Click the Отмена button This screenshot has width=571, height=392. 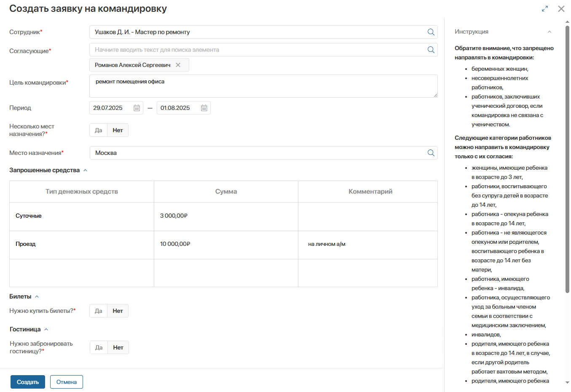pos(67,382)
